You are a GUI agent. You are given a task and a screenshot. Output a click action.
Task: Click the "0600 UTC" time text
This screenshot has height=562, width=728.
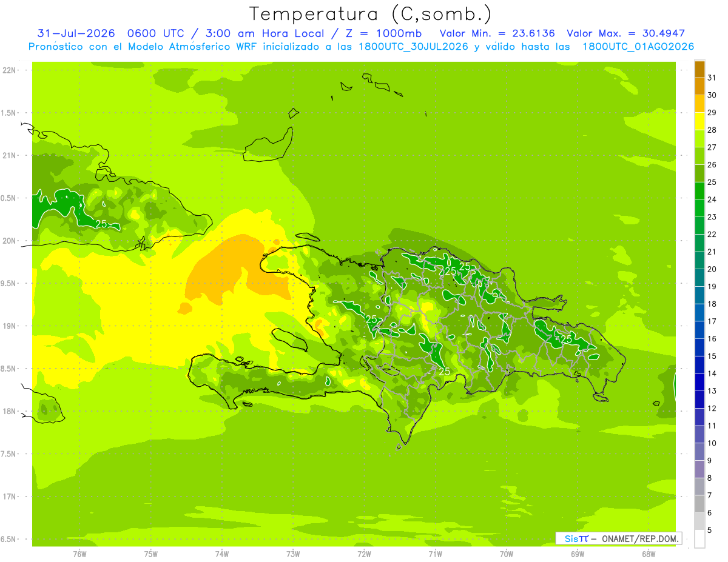155,33
